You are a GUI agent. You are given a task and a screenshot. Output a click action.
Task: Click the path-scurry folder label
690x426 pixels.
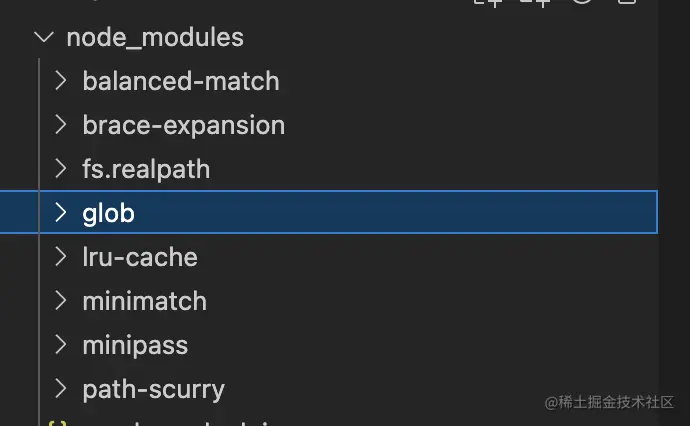[154, 389]
